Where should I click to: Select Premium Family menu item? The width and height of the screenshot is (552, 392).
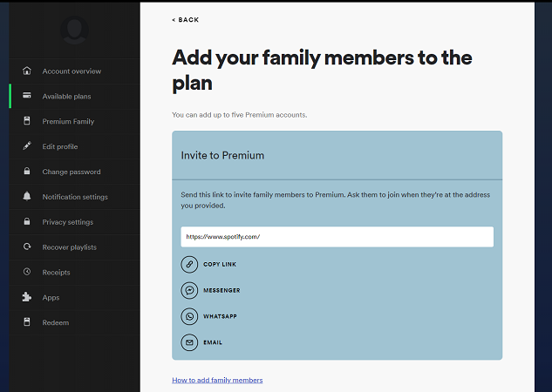coord(68,122)
